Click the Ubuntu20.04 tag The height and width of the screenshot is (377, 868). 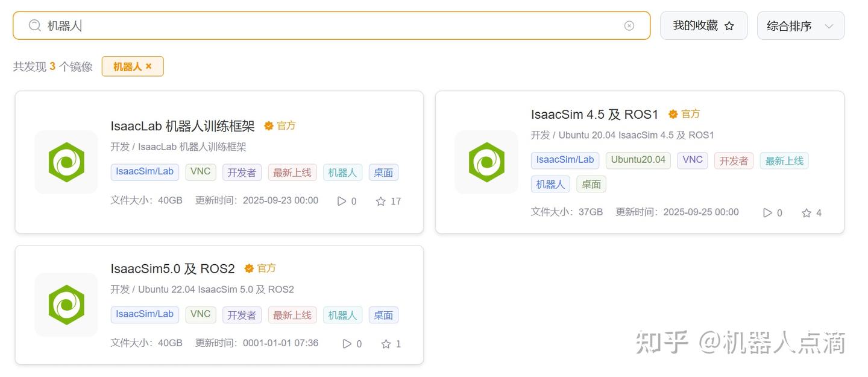tap(638, 160)
